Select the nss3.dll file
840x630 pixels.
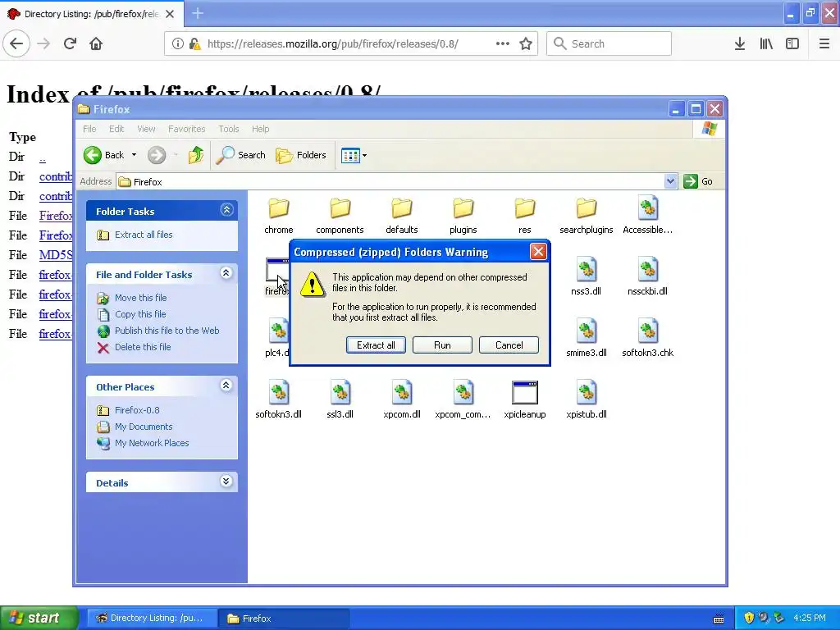point(586,277)
